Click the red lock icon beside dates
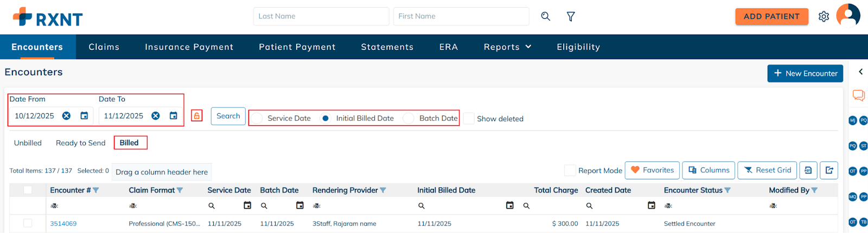 point(197,116)
